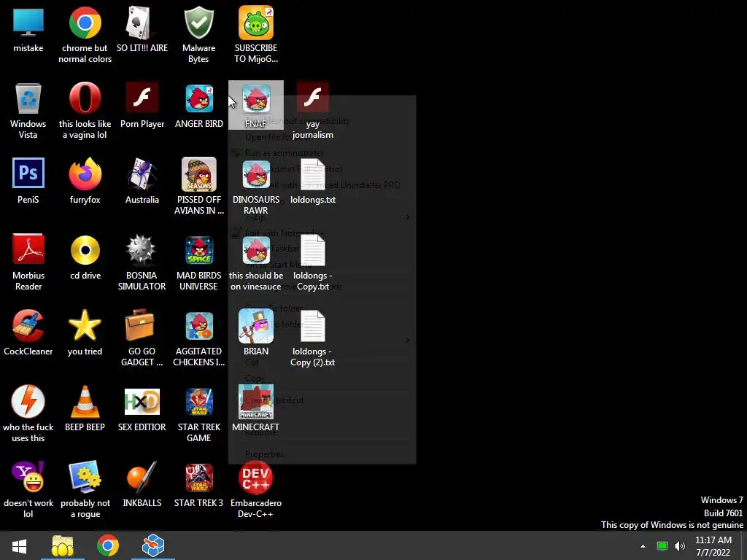Select the 'MAD BIRDS UNIVERSE' Space icon
This screenshot has width=747, height=560.
coord(198,250)
